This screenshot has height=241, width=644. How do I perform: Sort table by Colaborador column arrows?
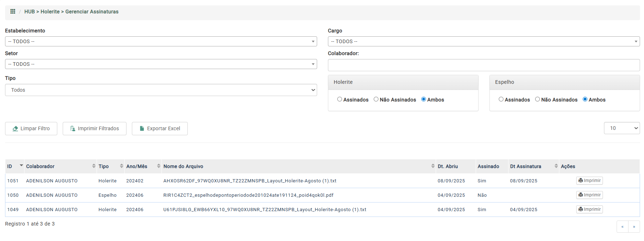pos(94,166)
